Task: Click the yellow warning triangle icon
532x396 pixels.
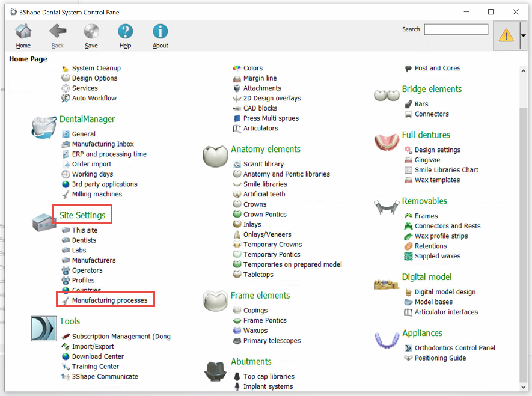Action: (506, 35)
